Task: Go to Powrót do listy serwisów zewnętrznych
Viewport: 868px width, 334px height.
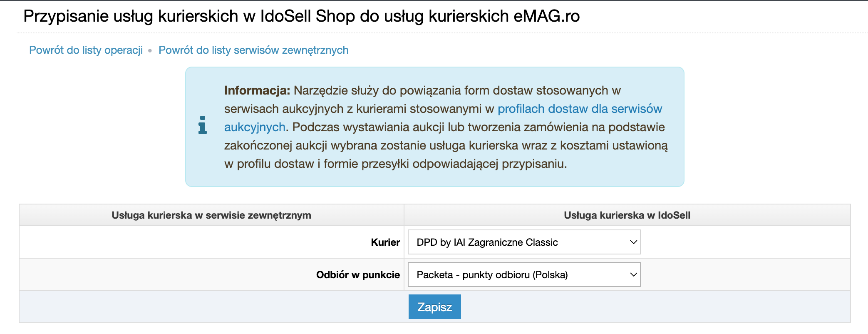Action: click(x=253, y=50)
